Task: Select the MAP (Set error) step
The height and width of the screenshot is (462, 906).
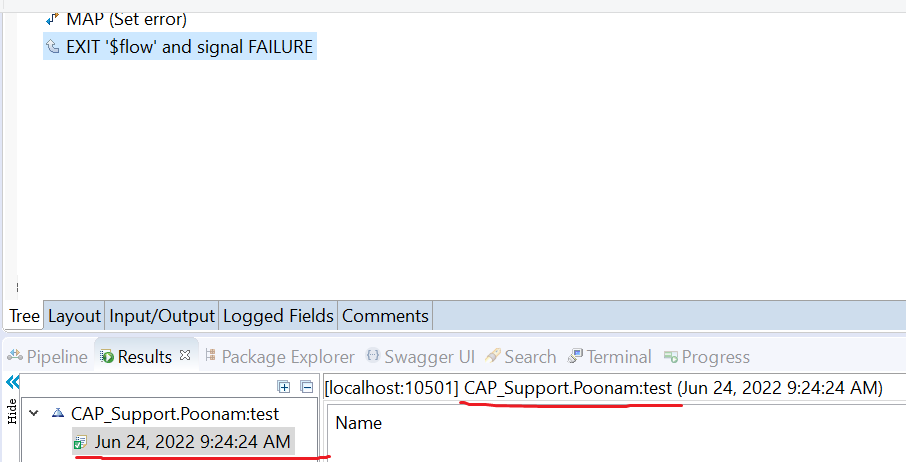Action: click(x=116, y=18)
